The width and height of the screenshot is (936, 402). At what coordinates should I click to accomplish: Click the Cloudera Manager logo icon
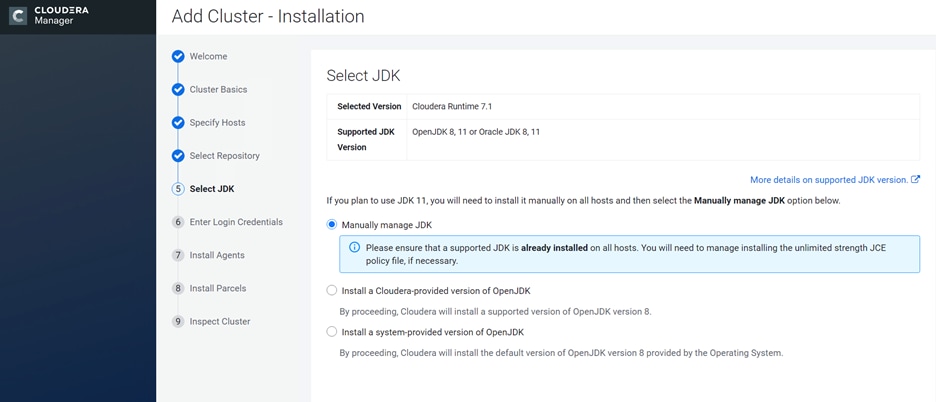[x=18, y=16]
